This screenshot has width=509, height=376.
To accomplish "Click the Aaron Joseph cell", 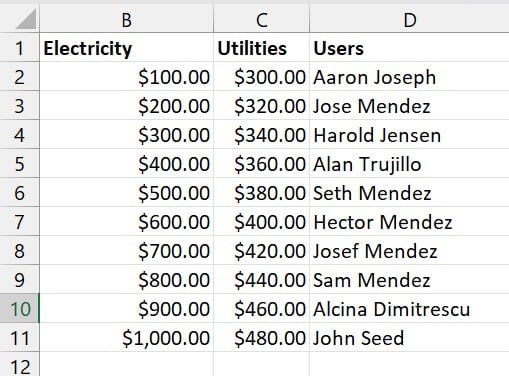I will click(409, 76).
